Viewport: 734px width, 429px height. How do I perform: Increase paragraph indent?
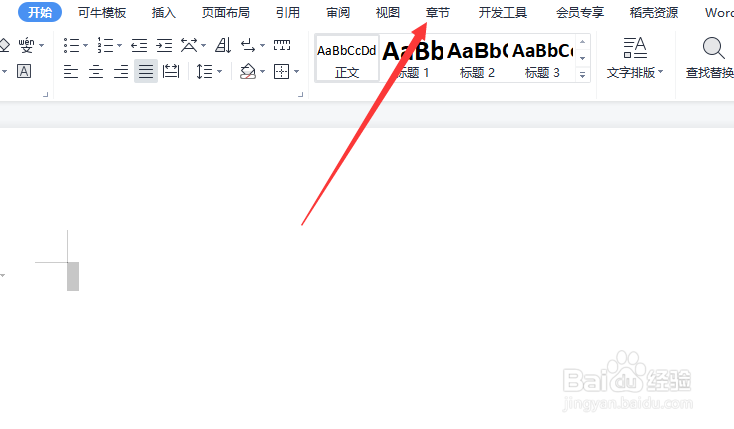164,45
